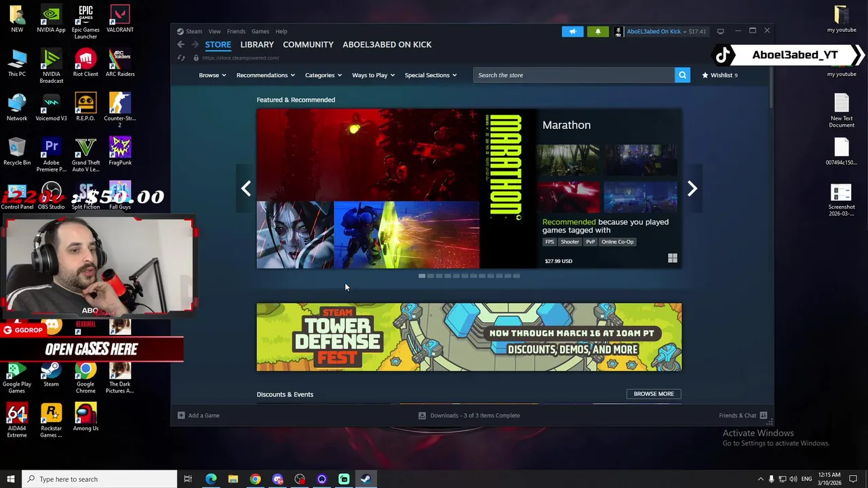Open Steam Tower Defense Fest banner
Image resolution: width=868 pixels, height=488 pixels.
pos(469,337)
